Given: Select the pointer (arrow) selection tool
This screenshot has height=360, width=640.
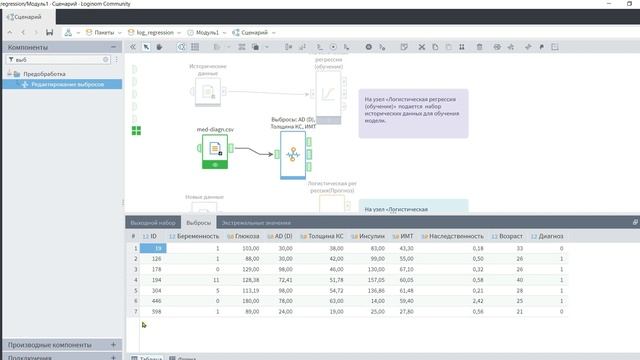Looking at the screenshot, I should pos(146,47).
